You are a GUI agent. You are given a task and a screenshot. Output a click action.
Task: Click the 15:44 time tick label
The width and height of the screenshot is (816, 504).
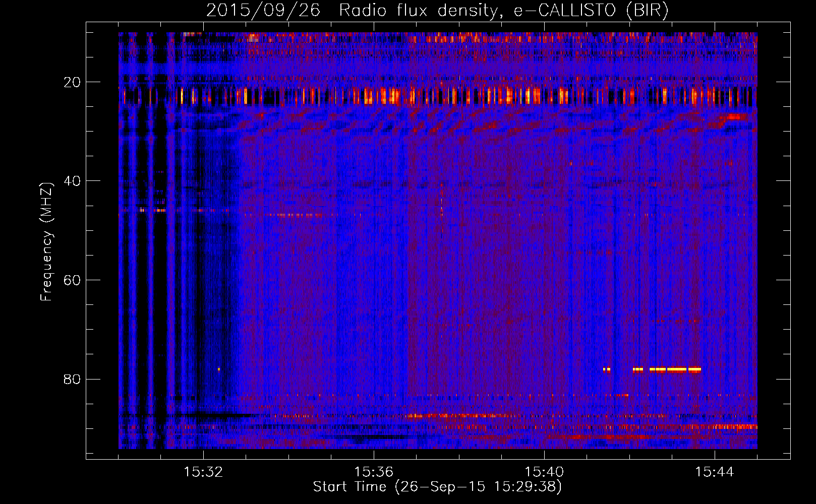715,472
